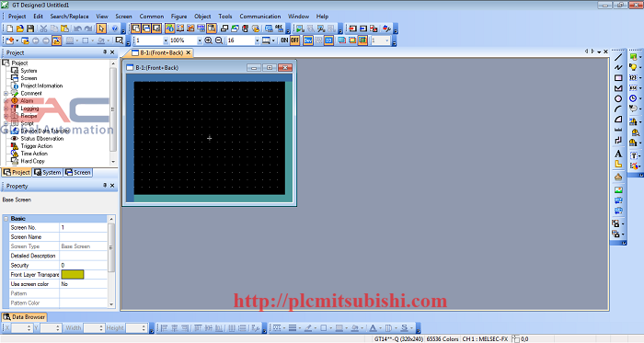The image size is (644, 343).
Task: Select the Circle figure tool
Action: click(618, 99)
